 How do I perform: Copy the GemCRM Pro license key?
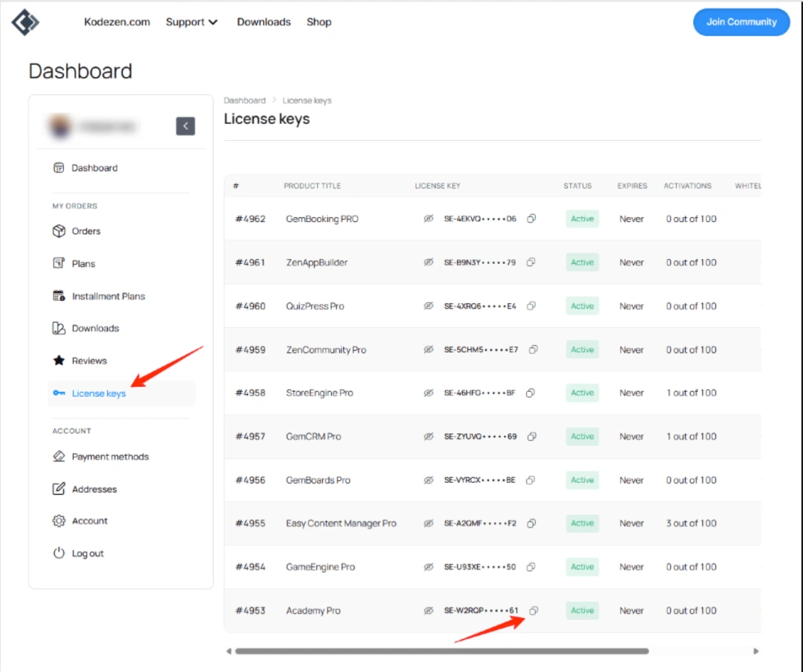click(532, 436)
